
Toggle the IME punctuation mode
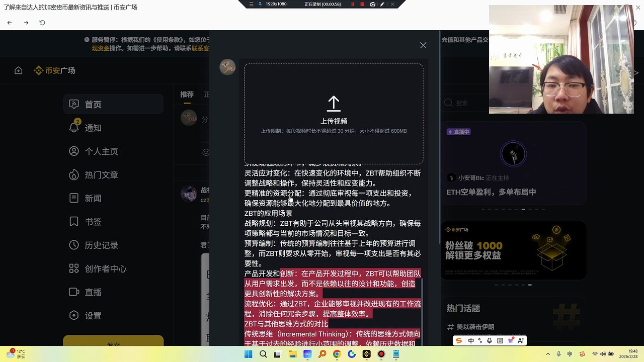pos(480,340)
